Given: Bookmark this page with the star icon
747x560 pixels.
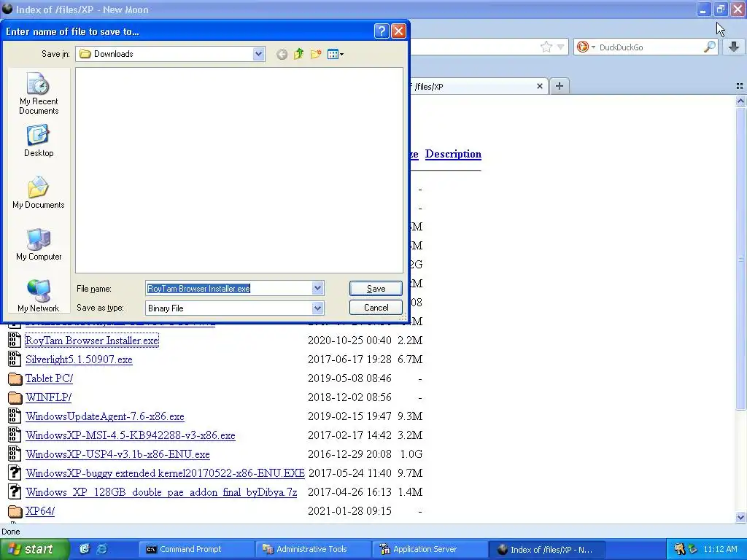Looking at the screenshot, I should coord(546,47).
